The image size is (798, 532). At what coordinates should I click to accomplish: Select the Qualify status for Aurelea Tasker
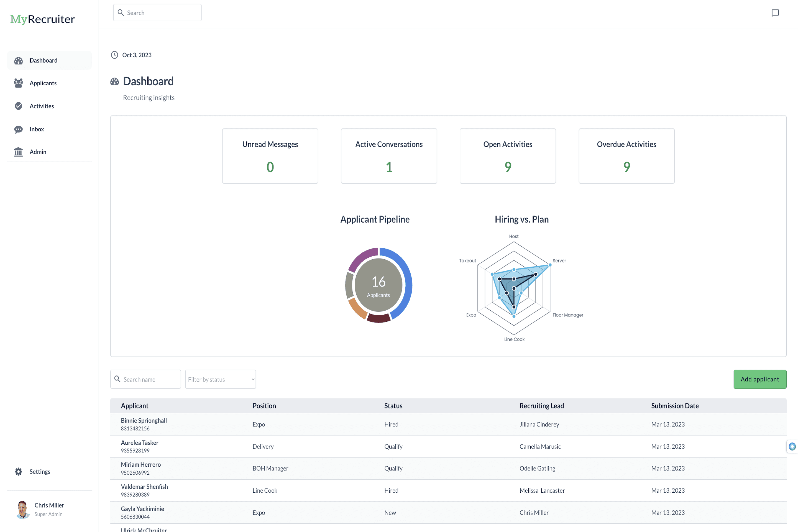393,446
